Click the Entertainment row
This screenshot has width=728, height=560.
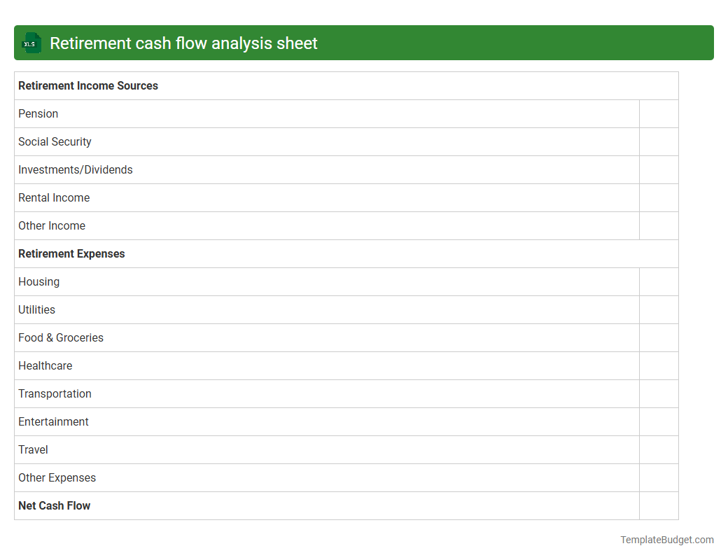point(53,421)
